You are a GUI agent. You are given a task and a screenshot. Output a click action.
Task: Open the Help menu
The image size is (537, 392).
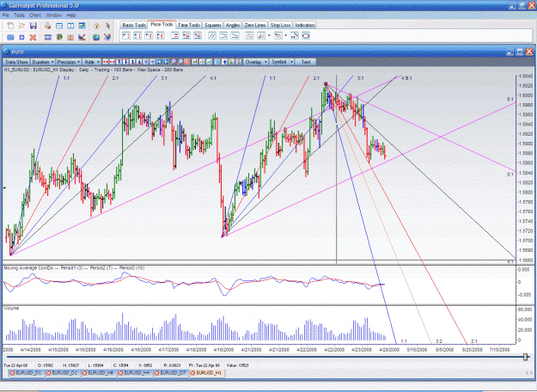[71, 15]
